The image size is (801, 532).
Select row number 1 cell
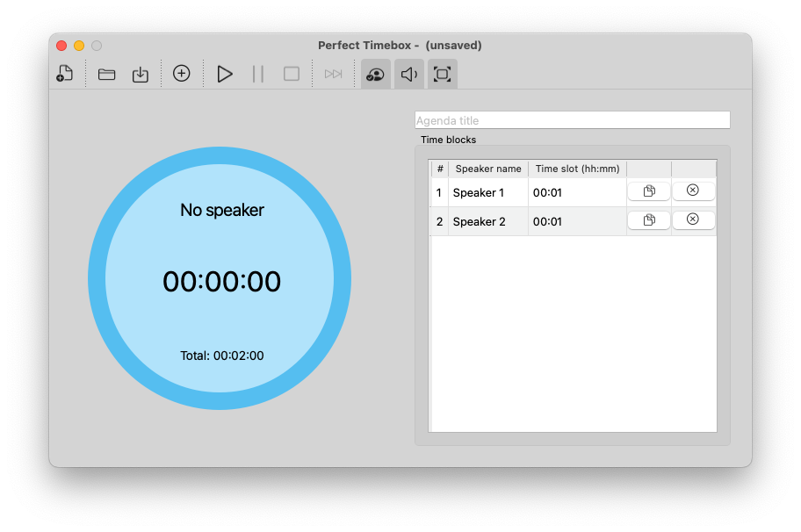[x=439, y=192]
